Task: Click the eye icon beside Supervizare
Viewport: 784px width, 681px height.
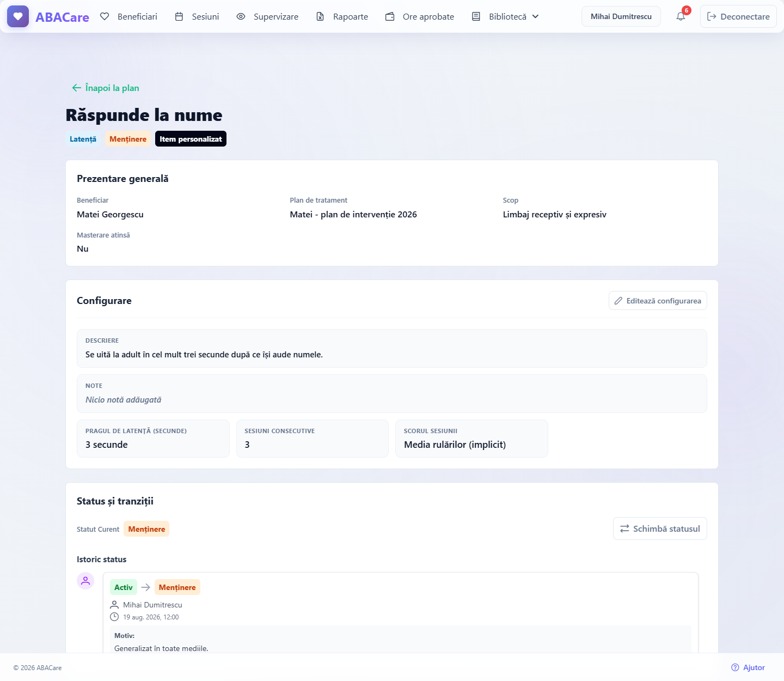Action: pyautogui.click(x=241, y=16)
